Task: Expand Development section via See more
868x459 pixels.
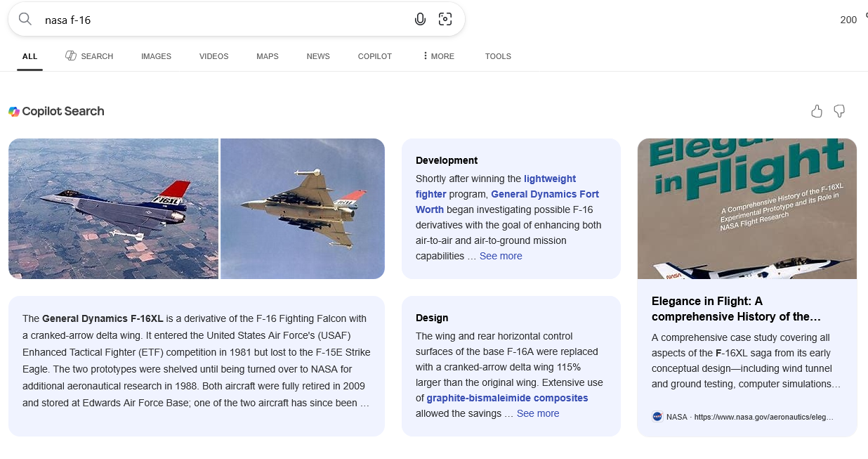Action: (x=501, y=256)
